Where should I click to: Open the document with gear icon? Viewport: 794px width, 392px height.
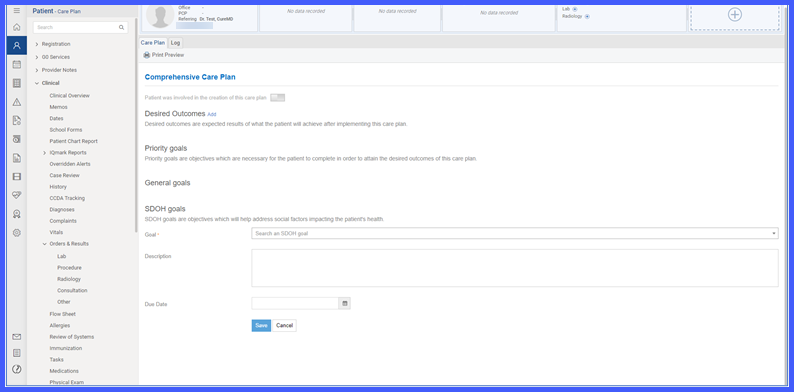pos(17,121)
